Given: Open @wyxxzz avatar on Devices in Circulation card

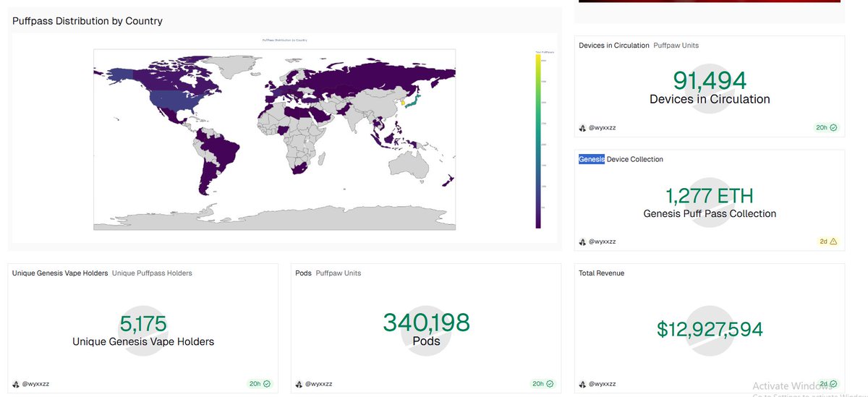Looking at the screenshot, I should [582, 128].
